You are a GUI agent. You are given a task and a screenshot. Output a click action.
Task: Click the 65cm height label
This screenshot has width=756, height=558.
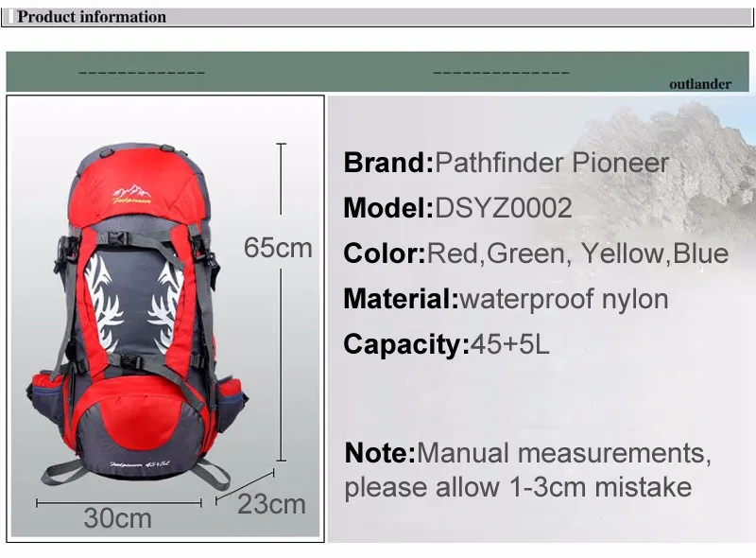[x=278, y=248]
